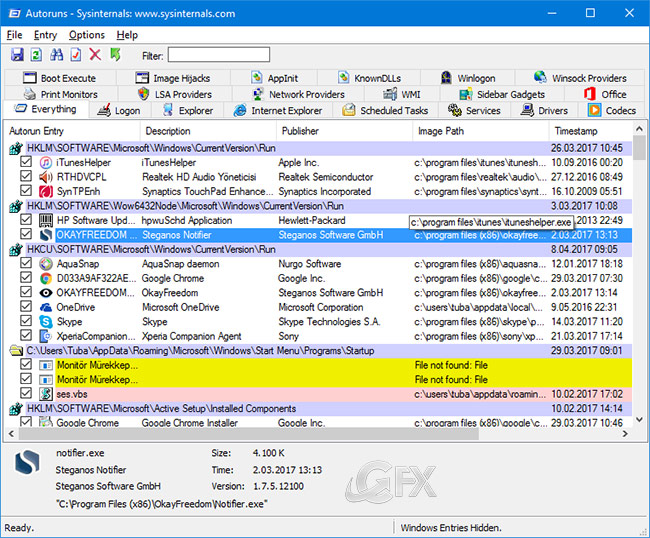Select the Internet Explorer tab
The height and width of the screenshot is (538, 650).
pyautogui.click(x=278, y=111)
